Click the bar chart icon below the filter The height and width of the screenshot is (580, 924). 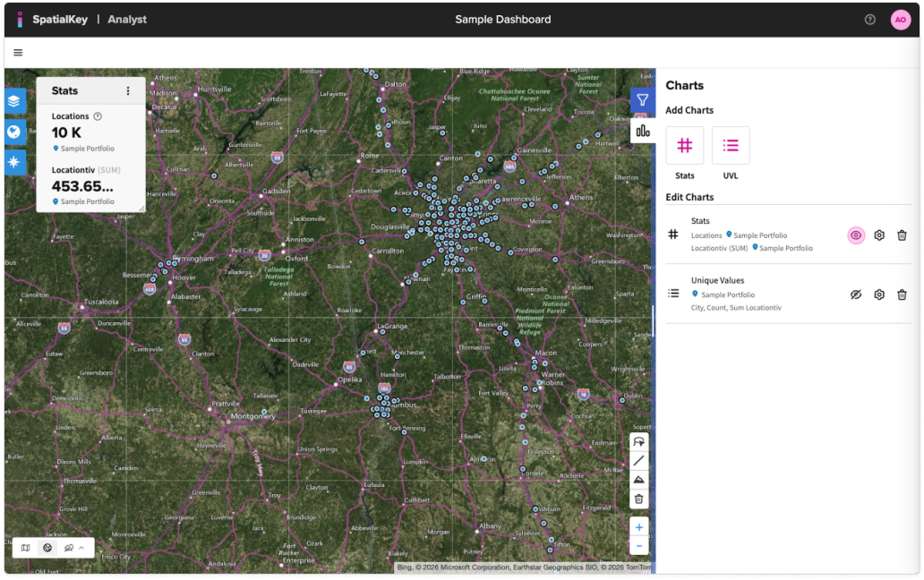[641, 132]
